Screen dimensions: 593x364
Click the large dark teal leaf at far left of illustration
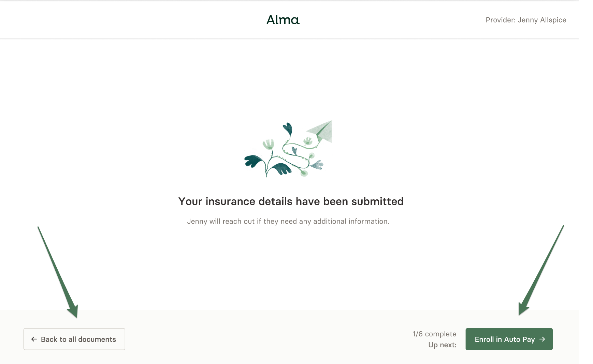pos(253,161)
